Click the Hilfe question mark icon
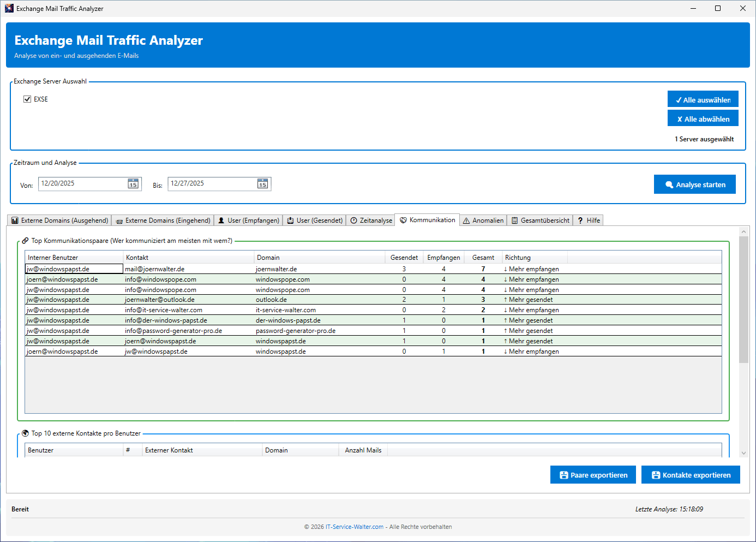This screenshot has width=756, height=542. (580, 221)
